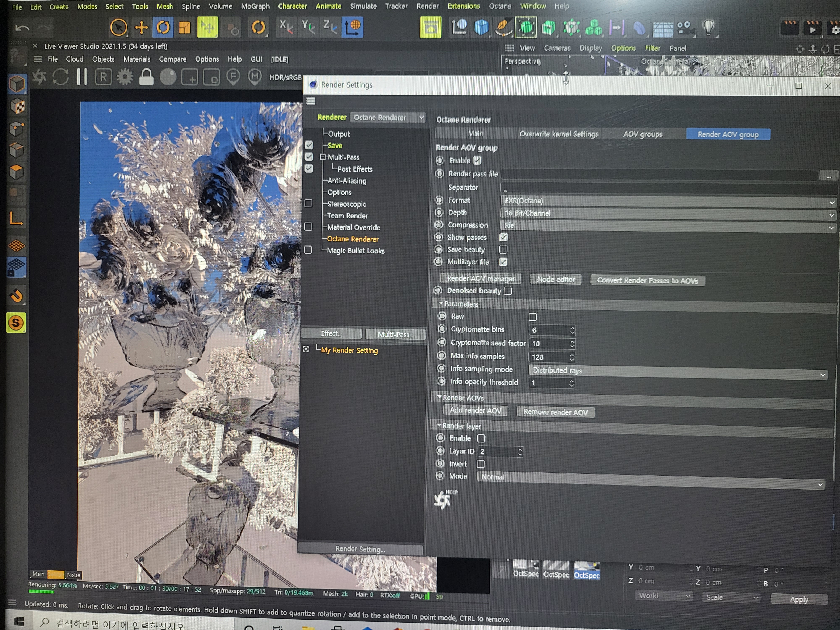Open Live Viewer settings gear icon
Image resolution: width=840 pixels, height=630 pixels.
tap(125, 77)
